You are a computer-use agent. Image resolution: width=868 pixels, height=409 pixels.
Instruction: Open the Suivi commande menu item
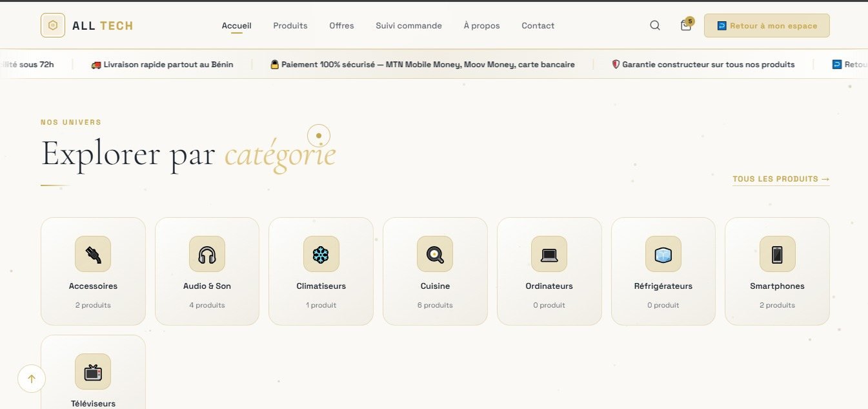pyautogui.click(x=409, y=26)
